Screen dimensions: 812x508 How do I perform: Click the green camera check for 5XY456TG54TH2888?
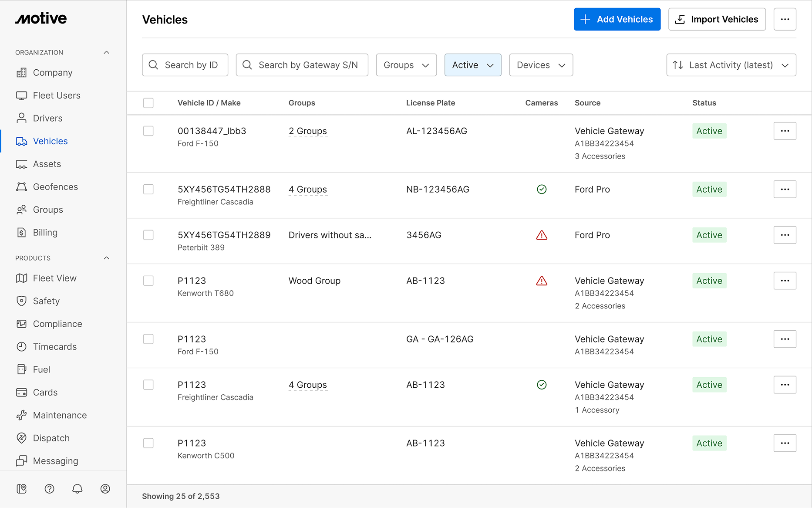pyautogui.click(x=542, y=189)
